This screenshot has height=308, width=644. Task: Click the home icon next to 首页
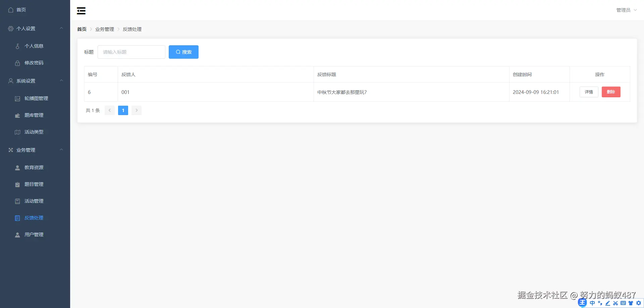10,10
